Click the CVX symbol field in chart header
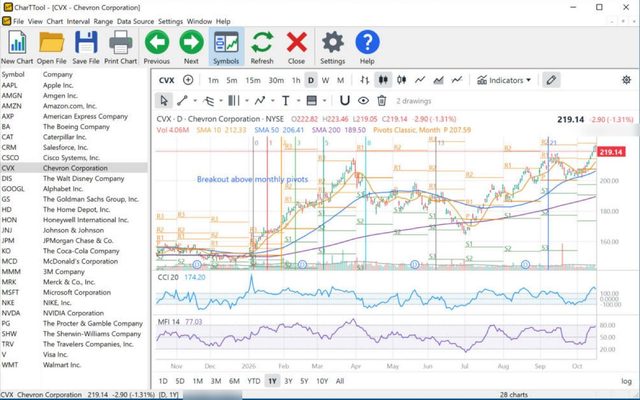 point(167,80)
